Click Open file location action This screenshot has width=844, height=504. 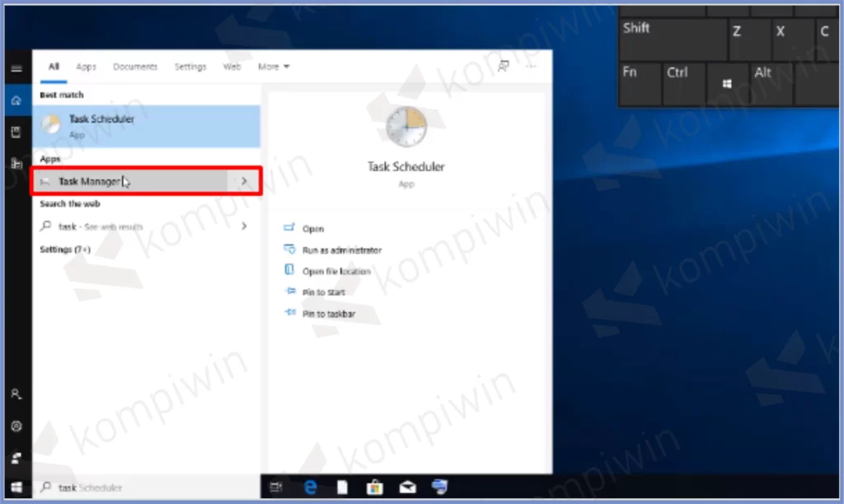tap(336, 271)
